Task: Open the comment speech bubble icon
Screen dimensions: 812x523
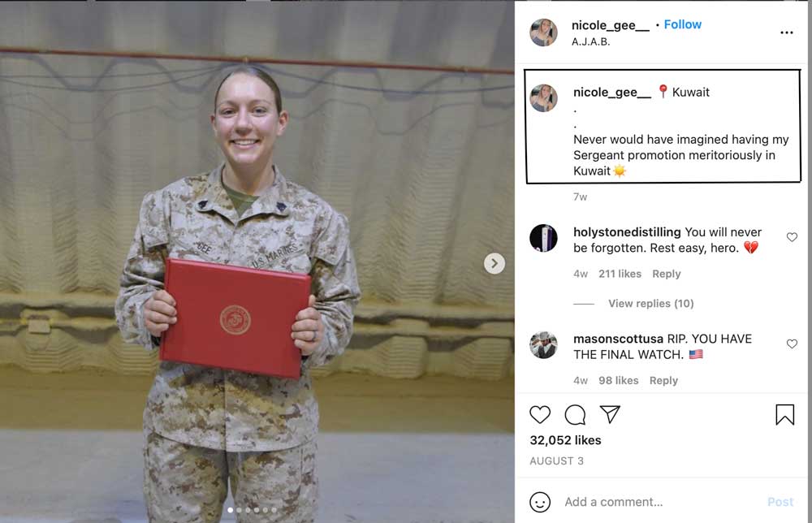Action: point(575,415)
